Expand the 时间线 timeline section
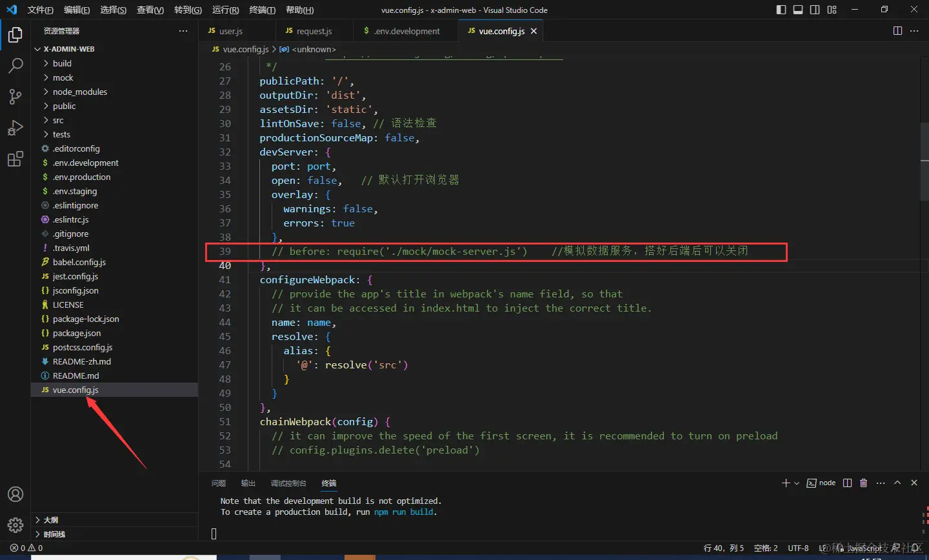Screen dimensions: 929x560 (114, 534)
